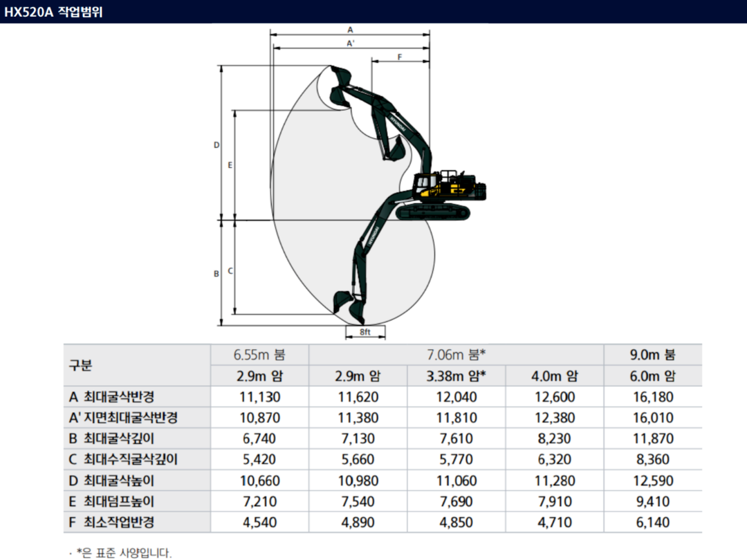Choose the value 12,590 in row D
Screen dimensions: 747x560
coord(653,480)
